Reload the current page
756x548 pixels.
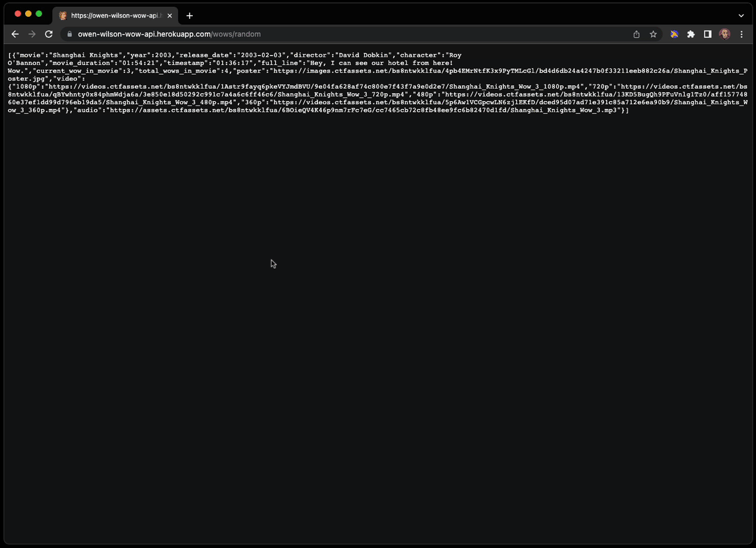(48, 34)
